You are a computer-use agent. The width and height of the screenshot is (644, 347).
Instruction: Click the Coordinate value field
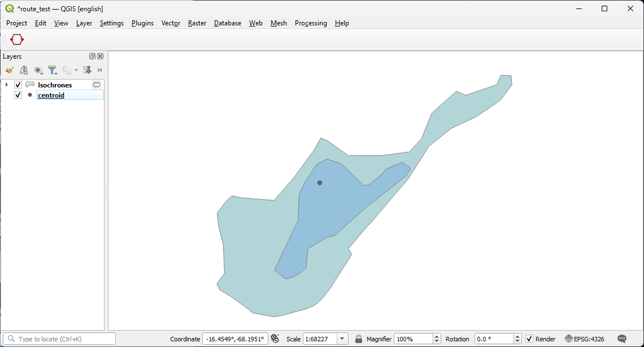click(236, 339)
